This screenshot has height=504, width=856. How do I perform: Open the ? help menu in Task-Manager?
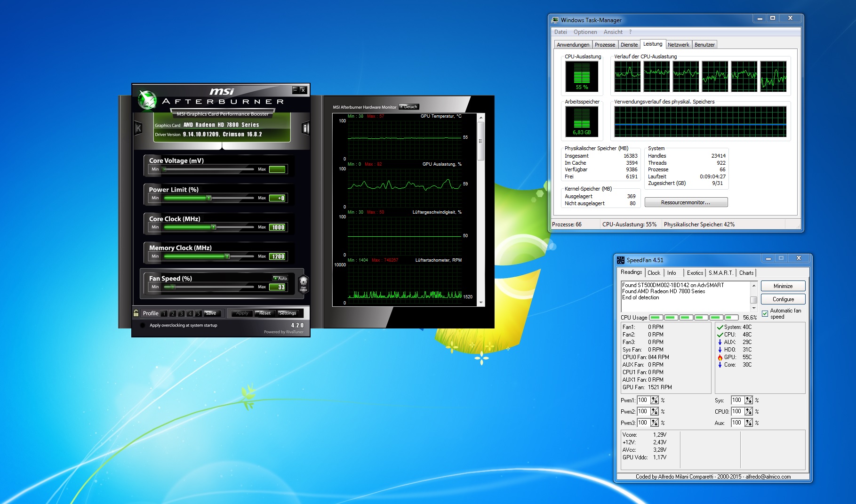tap(630, 32)
